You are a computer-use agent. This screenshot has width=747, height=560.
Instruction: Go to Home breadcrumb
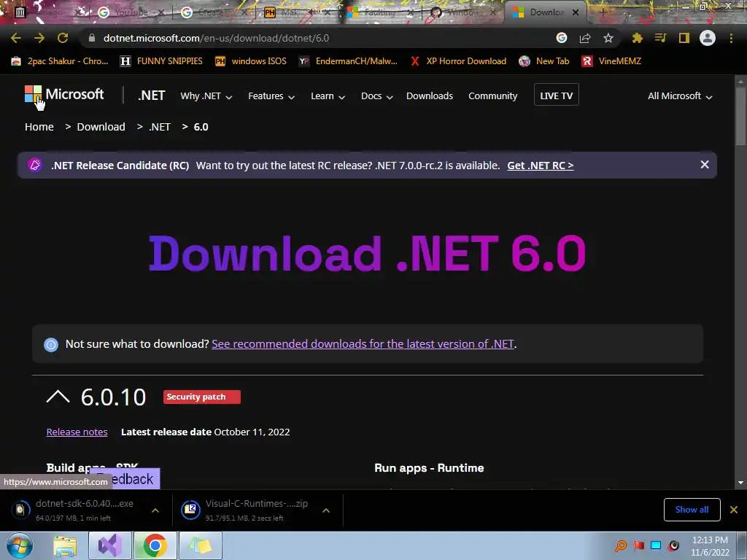(39, 127)
